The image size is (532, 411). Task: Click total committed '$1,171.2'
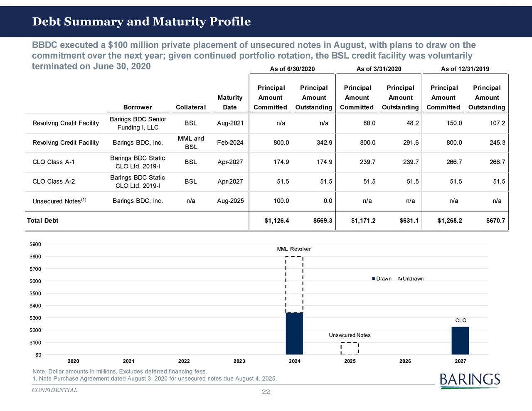[363, 220]
